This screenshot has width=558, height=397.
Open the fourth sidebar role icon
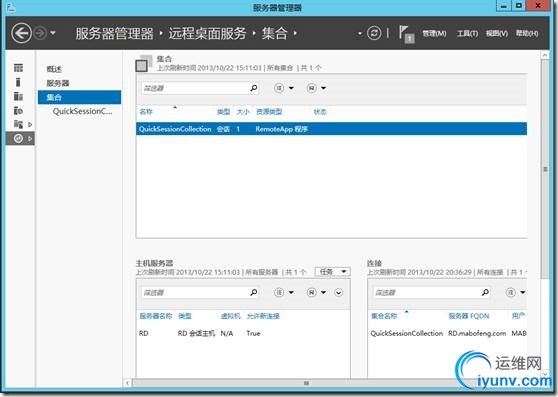click(18, 110)
